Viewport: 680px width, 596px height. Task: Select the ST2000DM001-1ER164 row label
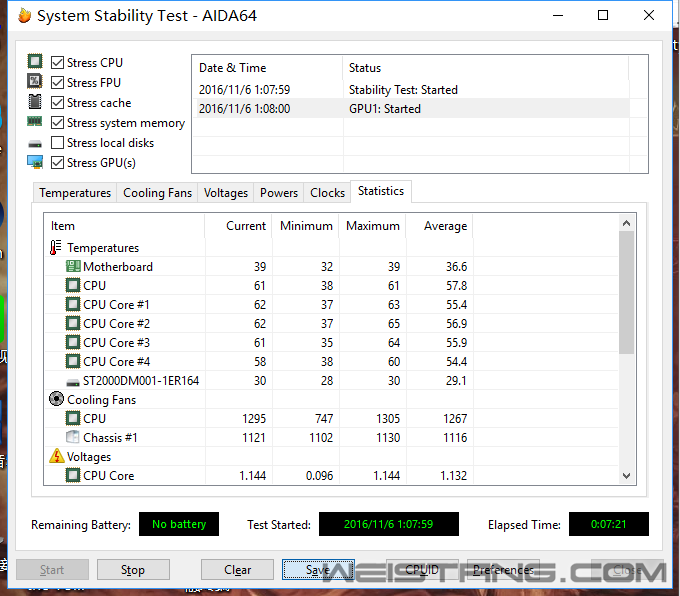pos(141,381)
